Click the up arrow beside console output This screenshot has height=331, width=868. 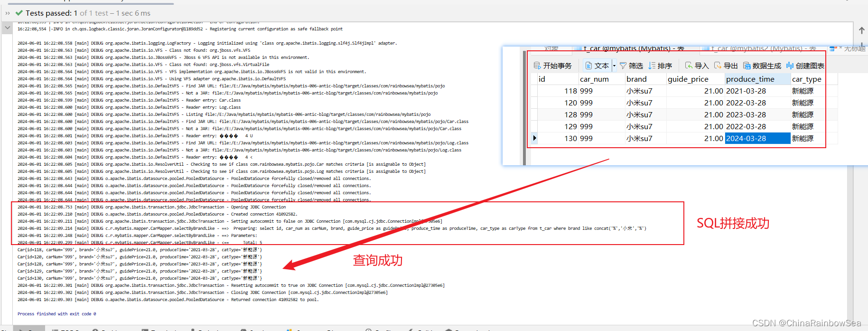click(861, 30)
